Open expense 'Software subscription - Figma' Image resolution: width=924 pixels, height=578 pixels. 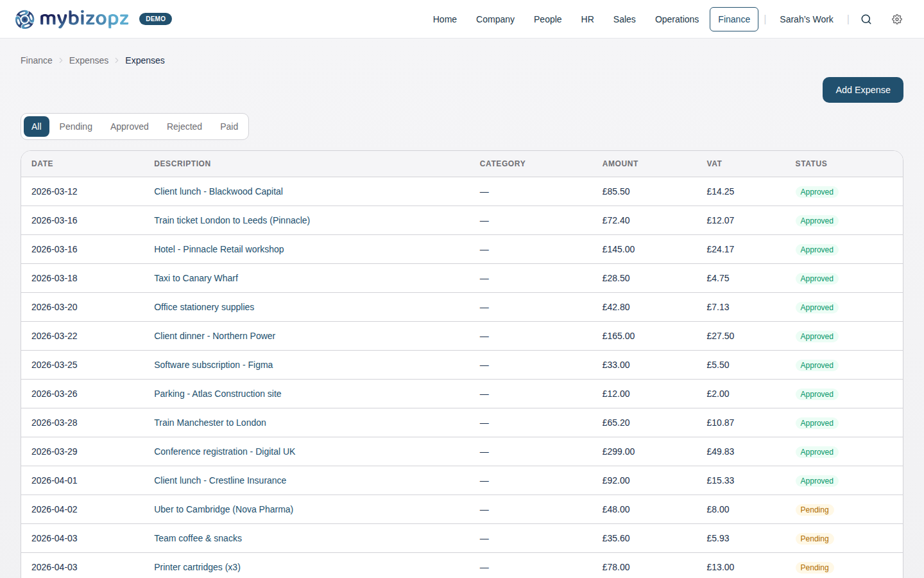(x=213, y=365)
